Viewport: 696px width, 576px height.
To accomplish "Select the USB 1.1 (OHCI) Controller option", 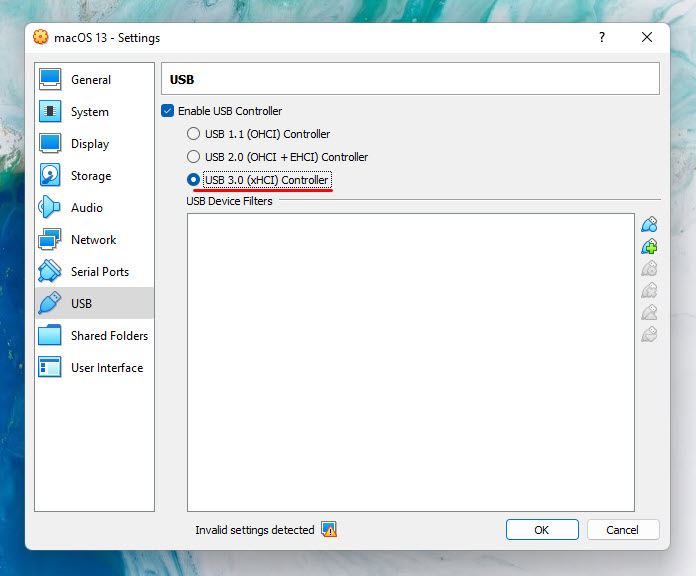I will point(194,134).
